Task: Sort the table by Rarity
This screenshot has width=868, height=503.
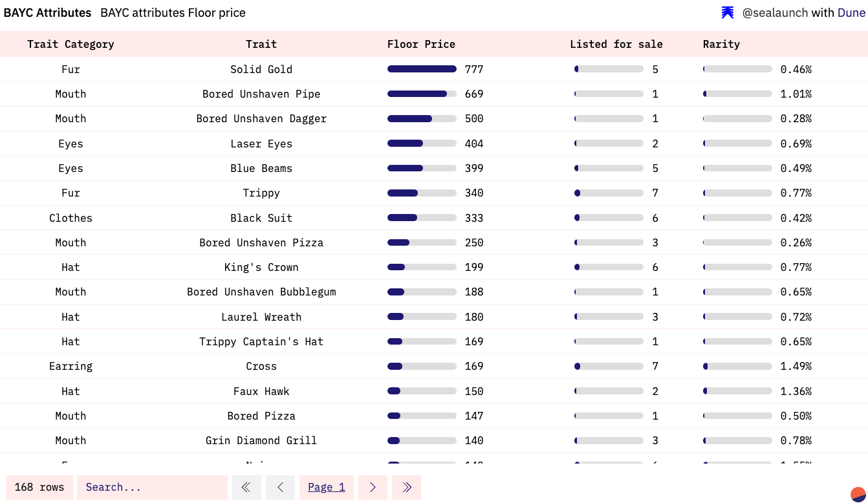Action: [x=721, y=44]
